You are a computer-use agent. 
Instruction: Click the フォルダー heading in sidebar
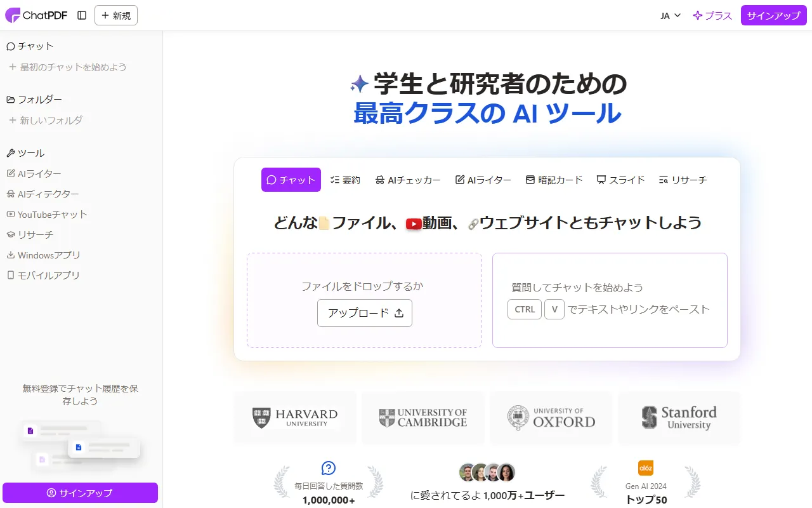coord(34,99)
